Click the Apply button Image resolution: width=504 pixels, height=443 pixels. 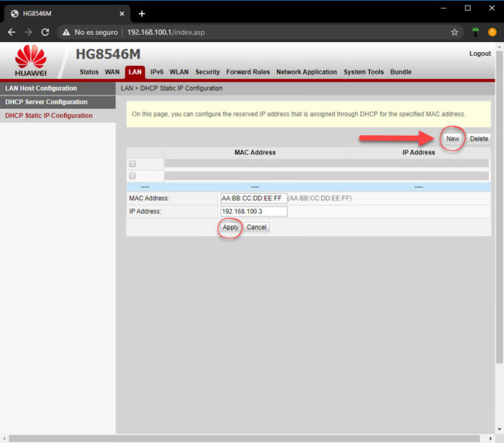coord(230,227)
